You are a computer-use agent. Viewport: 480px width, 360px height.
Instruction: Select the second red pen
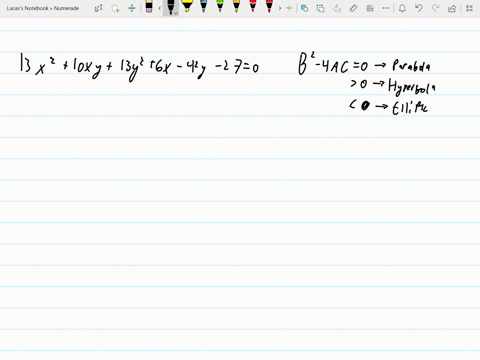pos(269,7)
